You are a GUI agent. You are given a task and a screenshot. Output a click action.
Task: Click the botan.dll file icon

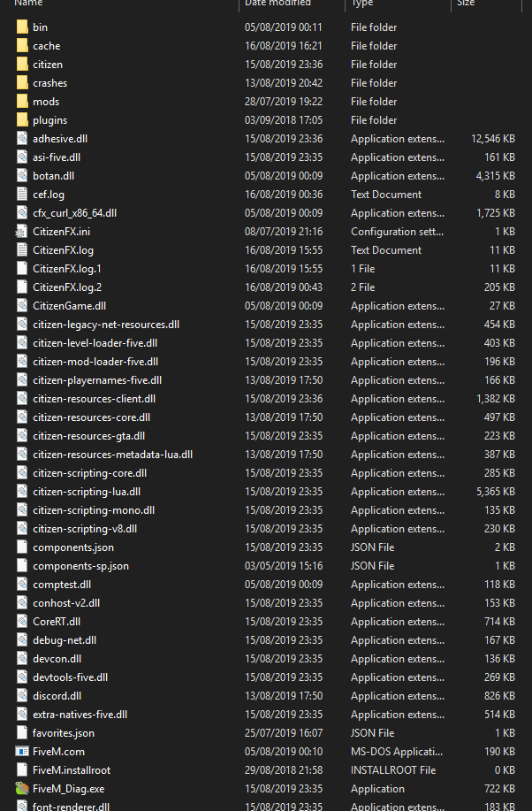point(22,176)
